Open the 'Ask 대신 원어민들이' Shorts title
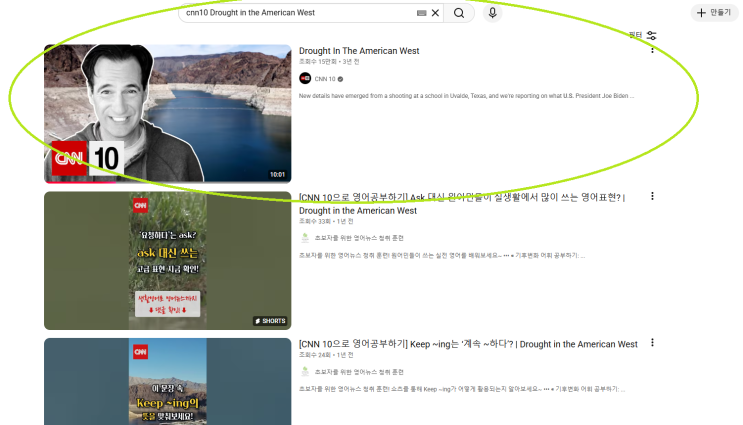Screen dimensions: 743x425 462,204
